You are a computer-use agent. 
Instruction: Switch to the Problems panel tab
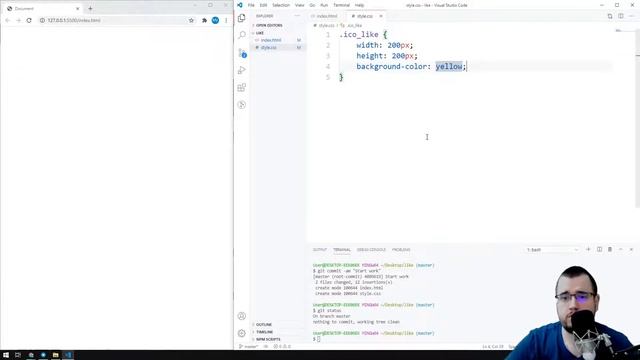(401, 249)
